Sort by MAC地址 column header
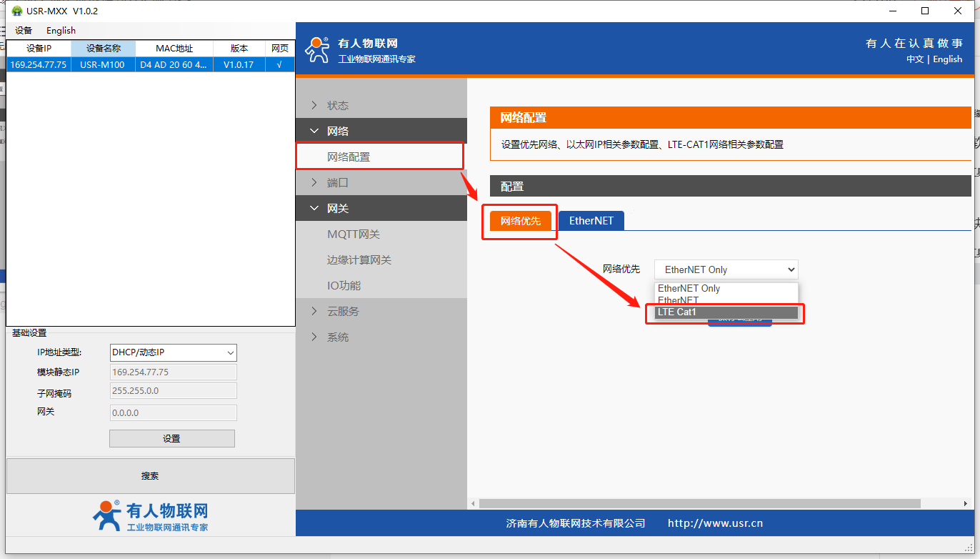980x559 pixels. point(174,49)
